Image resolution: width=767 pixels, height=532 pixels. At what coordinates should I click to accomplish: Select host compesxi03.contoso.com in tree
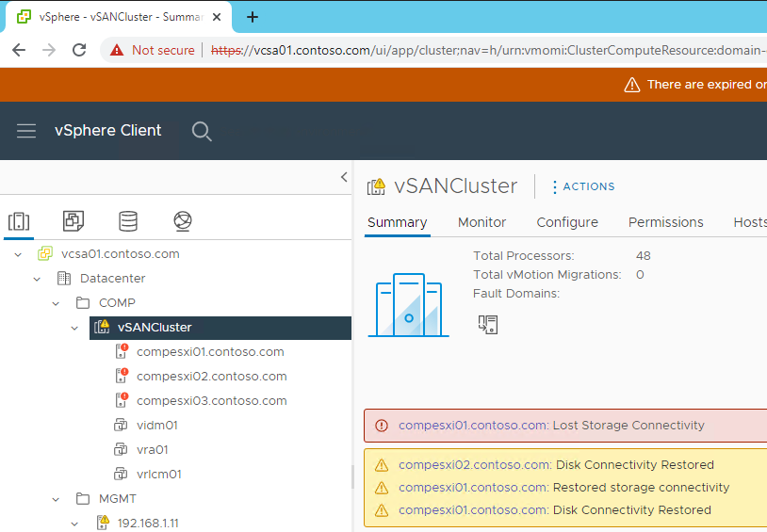click(212, 400)
